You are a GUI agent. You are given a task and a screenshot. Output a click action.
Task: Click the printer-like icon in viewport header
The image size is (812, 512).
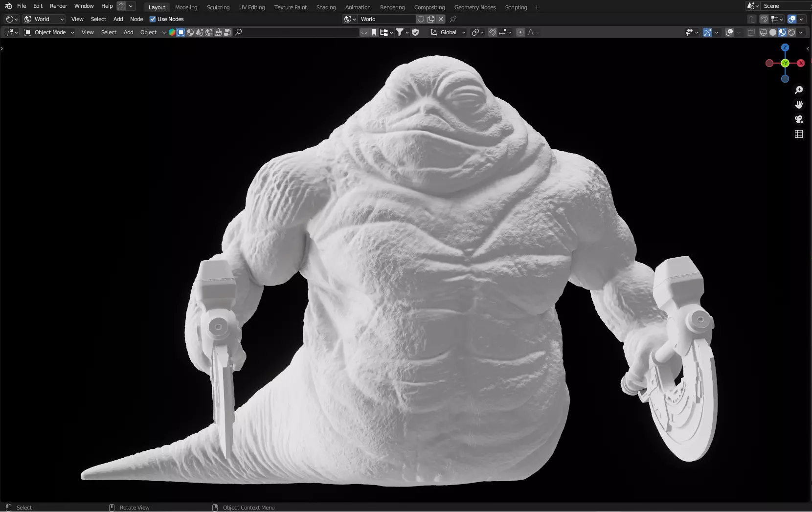click(x=219, y=32)
